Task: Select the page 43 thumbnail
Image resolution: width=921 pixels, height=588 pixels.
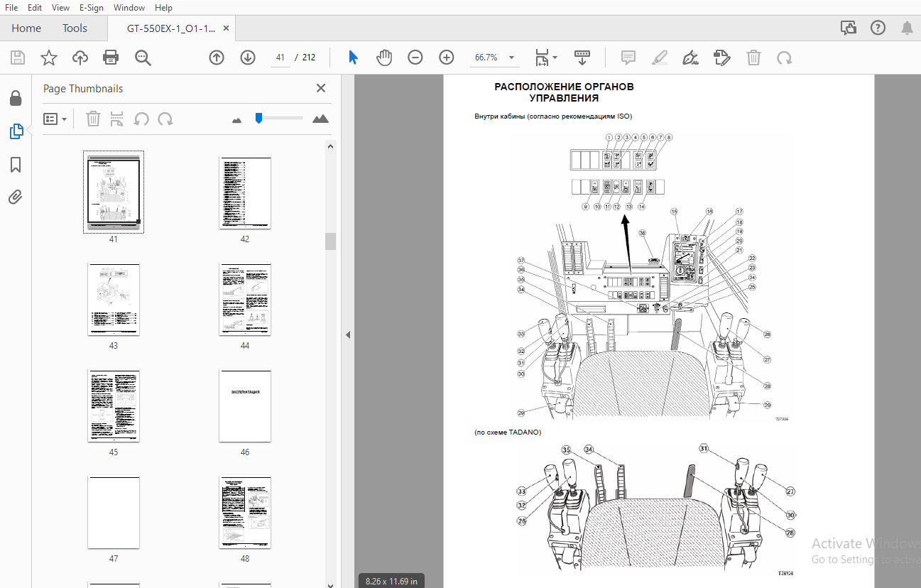Action: (114, 300)
